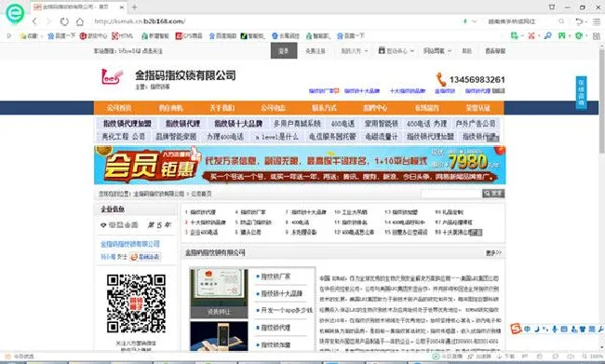Viewport: 605px width, 364px height.
Task: Click the browser search box field
Action: [x=521, y=21]
